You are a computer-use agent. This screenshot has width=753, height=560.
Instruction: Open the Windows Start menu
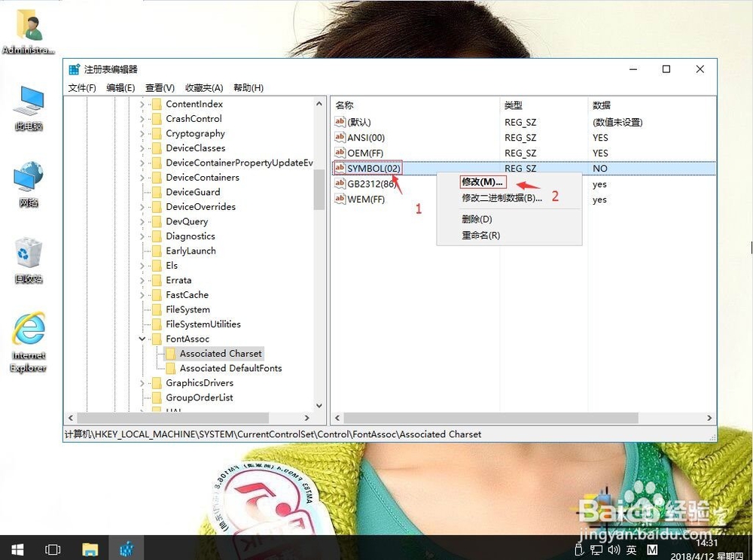pyautogui.click(x=18, y=549)
